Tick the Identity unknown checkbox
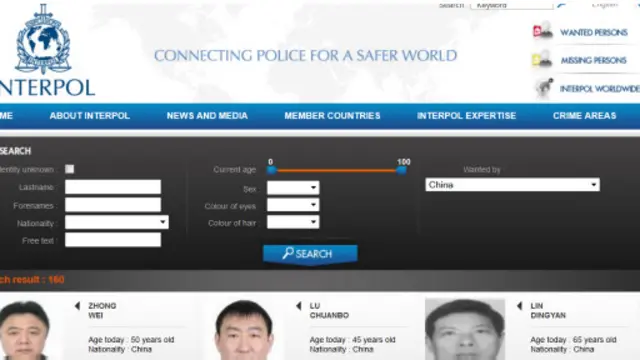640x360 pixels. pos(70,169)
